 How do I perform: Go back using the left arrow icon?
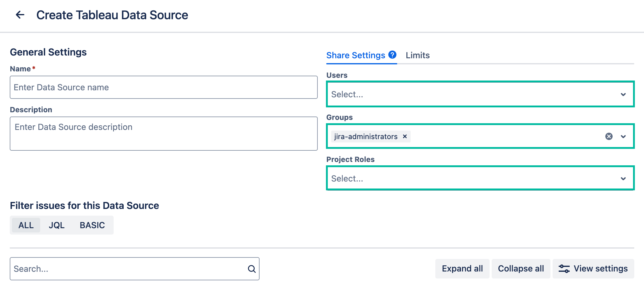[20, 15]
